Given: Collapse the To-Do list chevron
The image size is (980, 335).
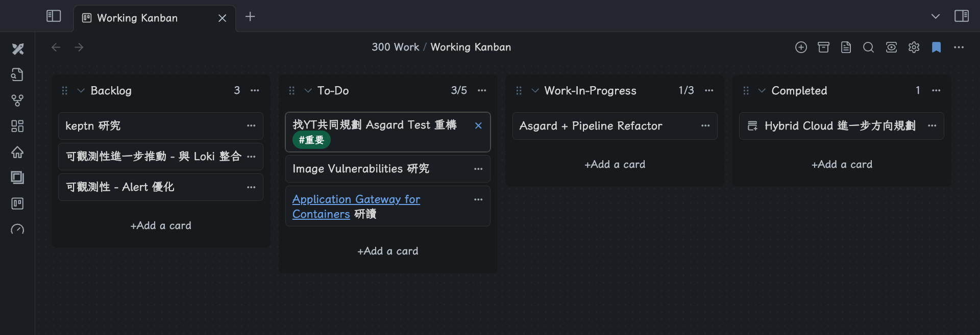Looking at the screenshot, I should (x=308, y=91).
